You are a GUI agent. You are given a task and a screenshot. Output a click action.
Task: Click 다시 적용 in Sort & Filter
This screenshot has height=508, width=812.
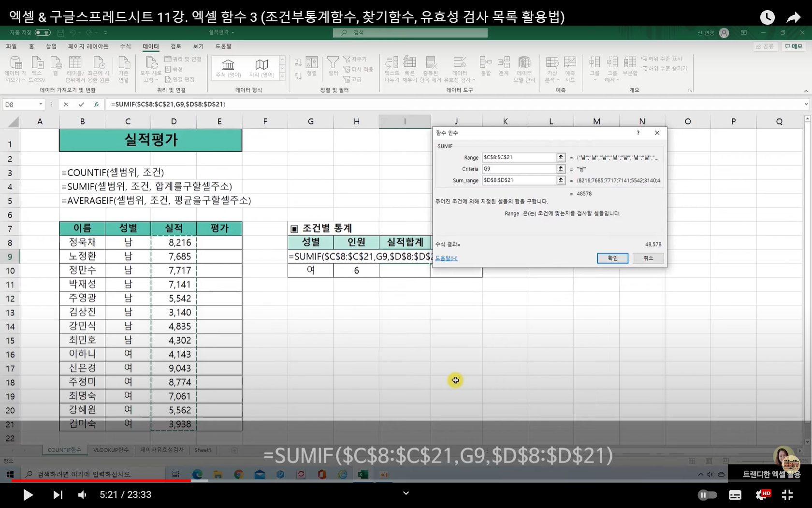click(359, 69)
